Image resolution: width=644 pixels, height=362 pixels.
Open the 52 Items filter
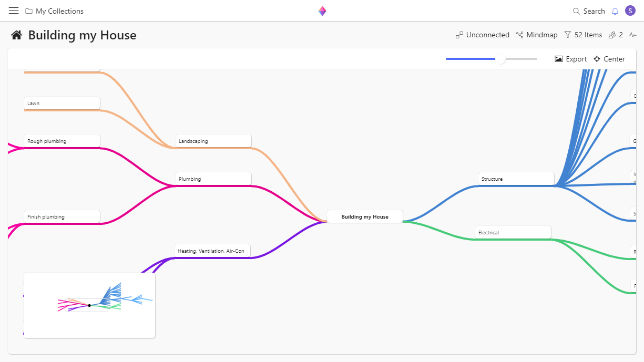tap(583, 35)
